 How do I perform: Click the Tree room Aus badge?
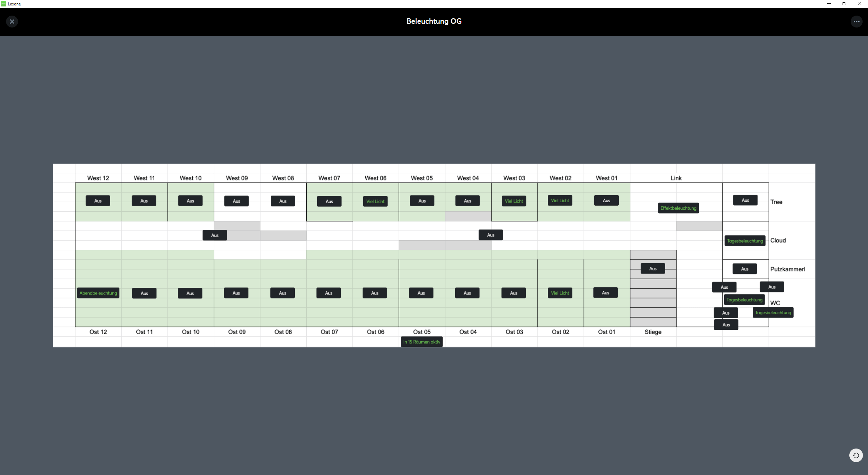745,201
